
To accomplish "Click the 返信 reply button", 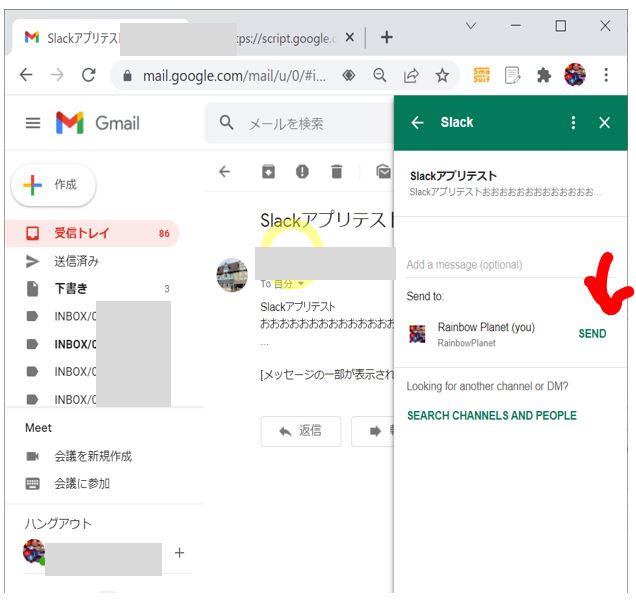I will coord(301,431).
